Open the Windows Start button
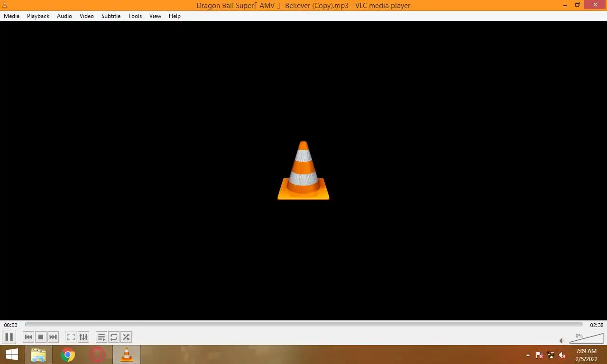The height and width of the screenshot is (364, 607). coord(11,355)
